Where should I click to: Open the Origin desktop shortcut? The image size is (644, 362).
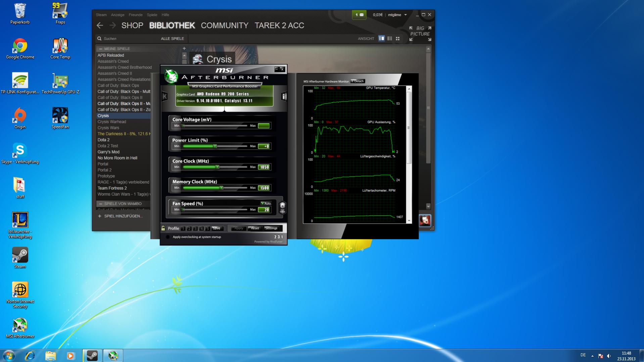coord(20,119)
